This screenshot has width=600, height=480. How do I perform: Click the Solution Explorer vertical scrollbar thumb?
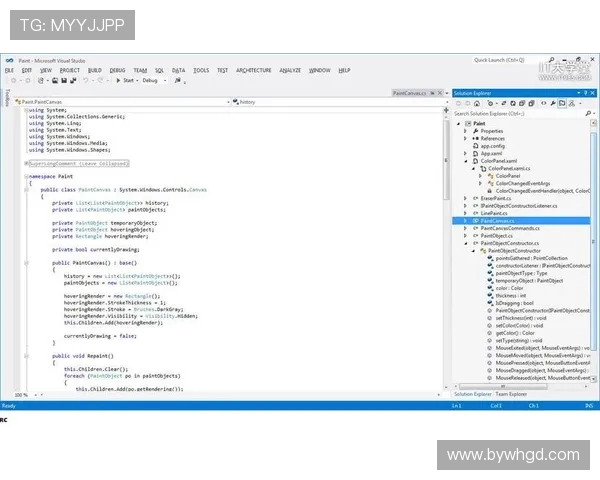click(x=593, y=241)
